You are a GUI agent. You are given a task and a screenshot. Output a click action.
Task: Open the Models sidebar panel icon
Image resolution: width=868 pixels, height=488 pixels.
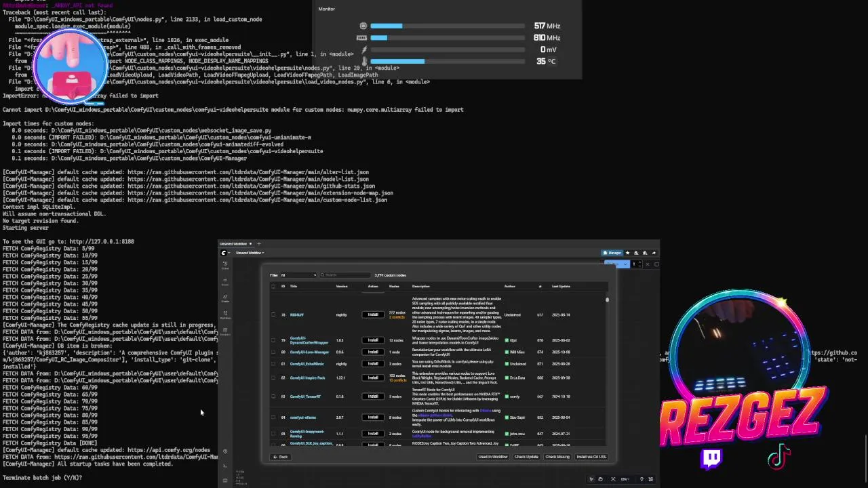pos(225,298)
